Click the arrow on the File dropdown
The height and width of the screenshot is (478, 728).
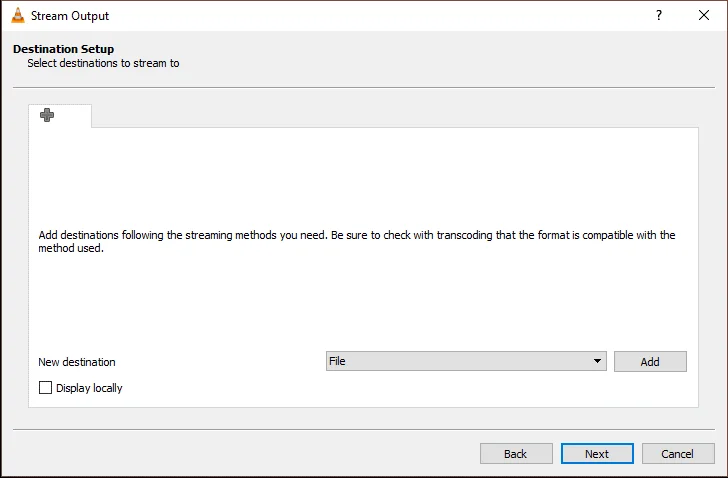coord(597,361)
